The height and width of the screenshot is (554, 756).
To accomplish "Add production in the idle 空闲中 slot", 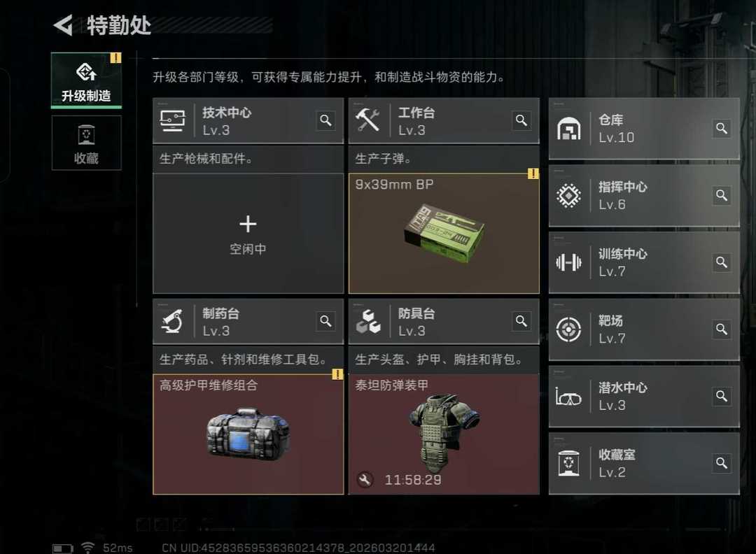I will coord(248,234).
